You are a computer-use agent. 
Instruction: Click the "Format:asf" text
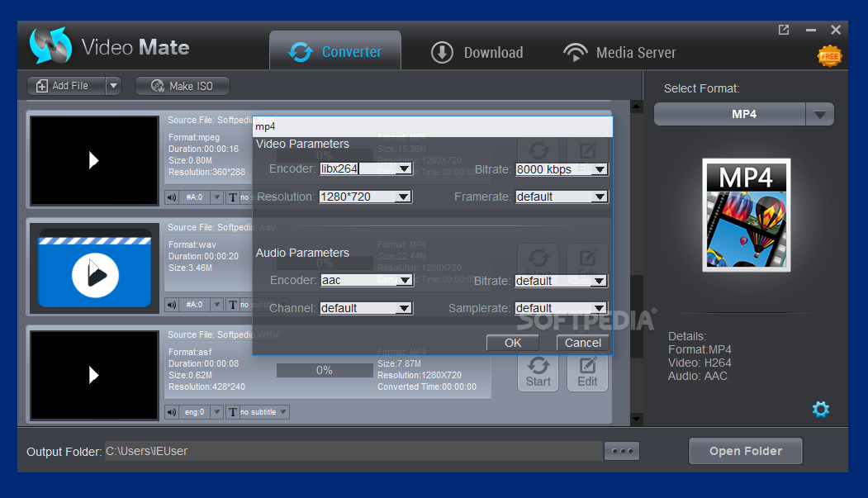point(190,352)
